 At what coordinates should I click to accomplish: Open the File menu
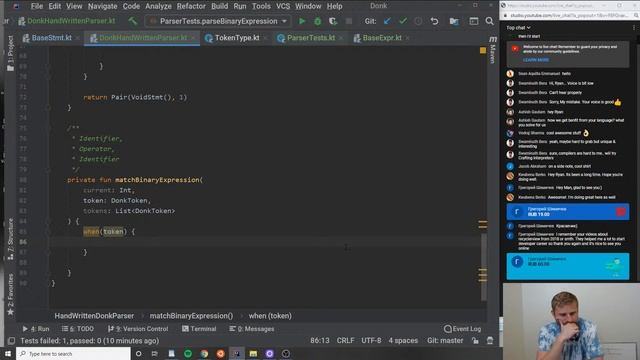point(37,6)
